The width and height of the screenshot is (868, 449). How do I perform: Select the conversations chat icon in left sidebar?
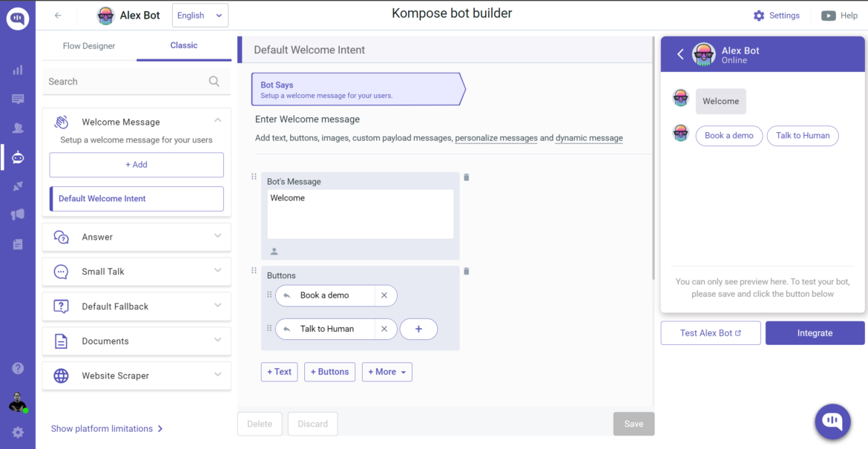click(16, 98)
